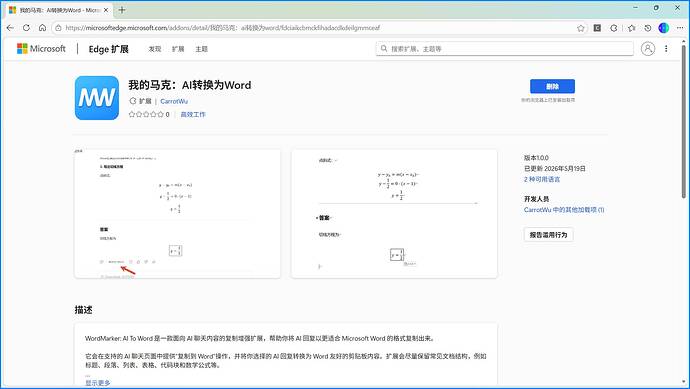Click the address bar URL

(x=223, y=28)
